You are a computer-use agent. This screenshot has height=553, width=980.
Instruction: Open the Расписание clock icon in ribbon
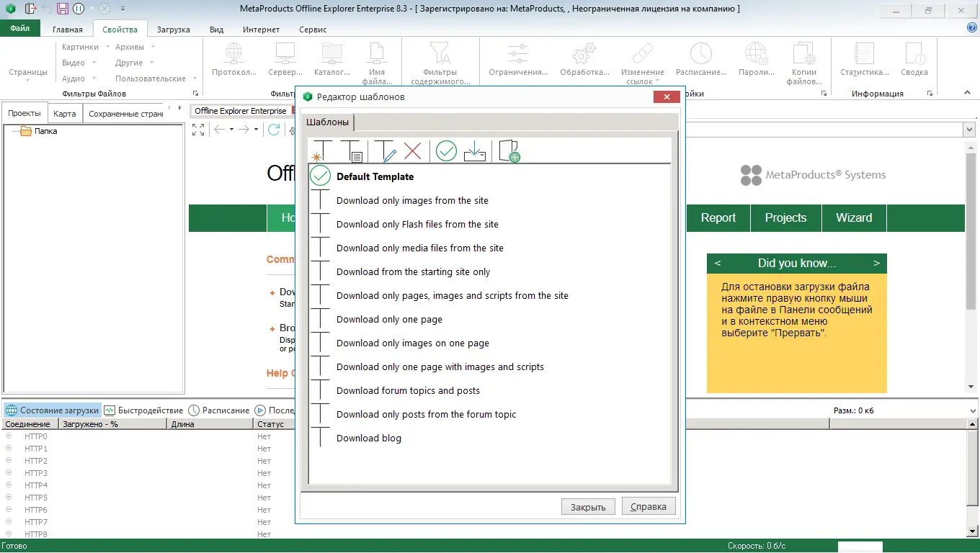(x=701, y=59)
